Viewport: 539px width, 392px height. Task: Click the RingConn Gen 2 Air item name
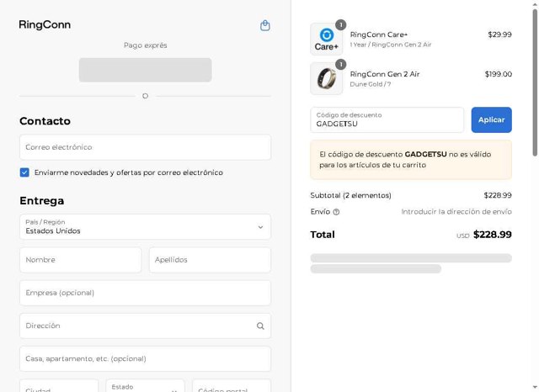pyautogui.click(x=385, y=74)
